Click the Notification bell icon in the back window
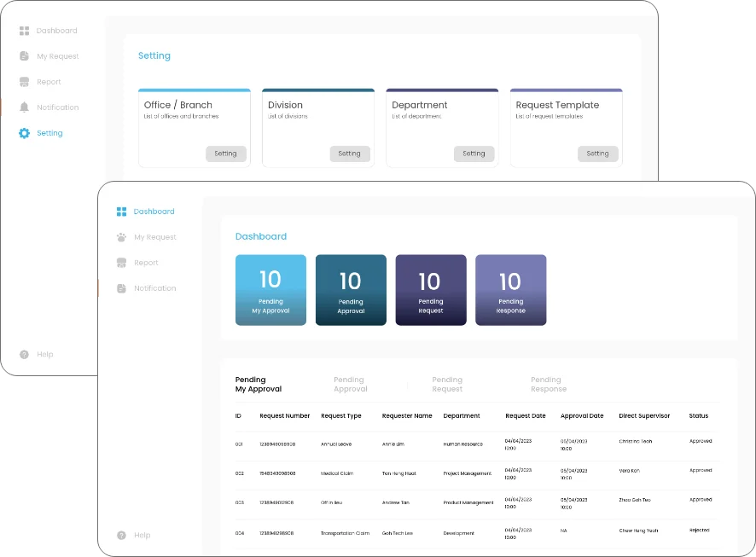This screenshot has height=557, width=756. click(24, 107)
